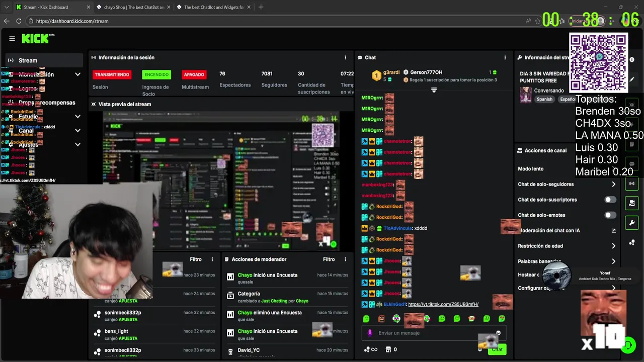Click the broadcast signal sidebar icon
This screenshot has height=362, width=644.
click(x=632, y=184)
